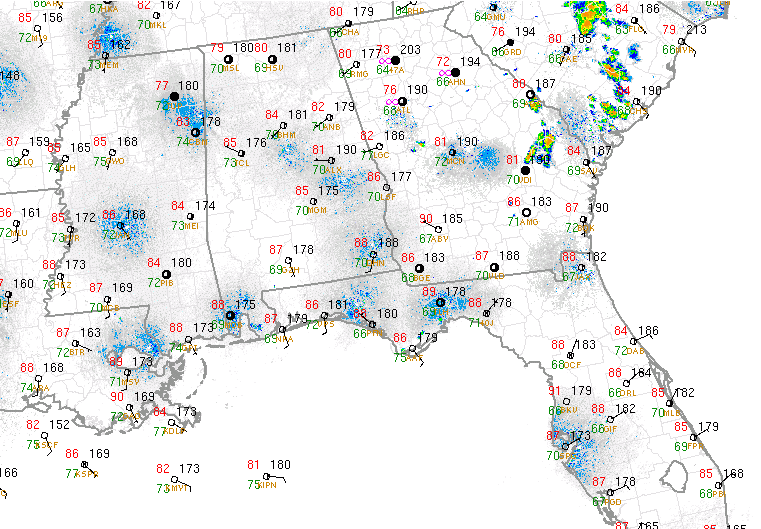
Task: Select the AMG station circle
Action: [x=526, y=212]
